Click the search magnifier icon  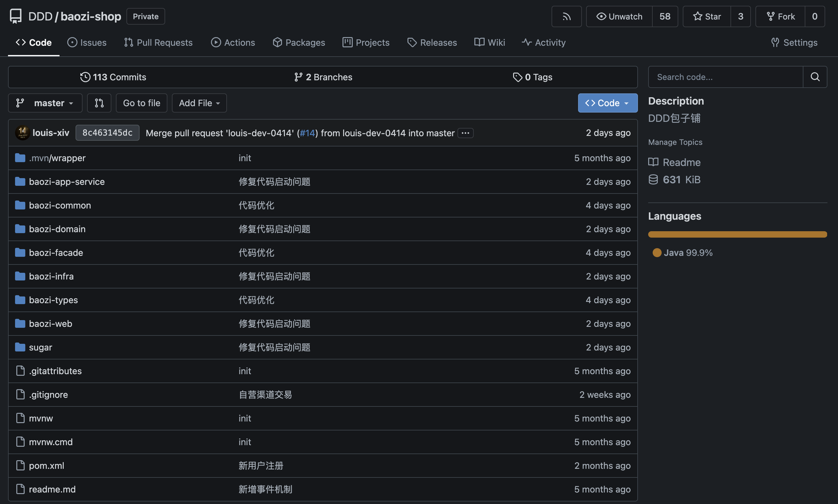[815, 77]
